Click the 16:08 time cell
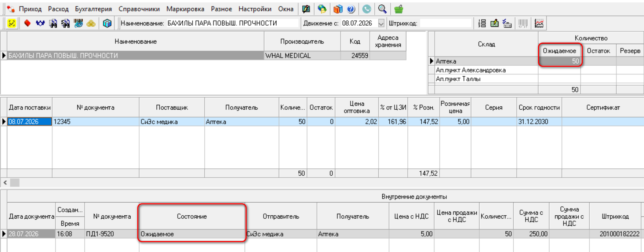The image size is (644, 252). pyautogui.click(x=70, y=234)
